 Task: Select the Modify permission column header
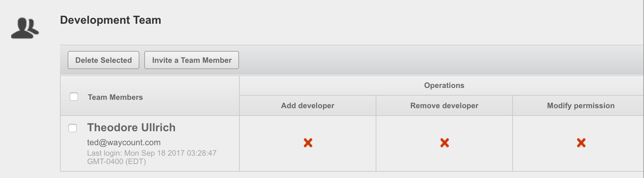point(581,106)
